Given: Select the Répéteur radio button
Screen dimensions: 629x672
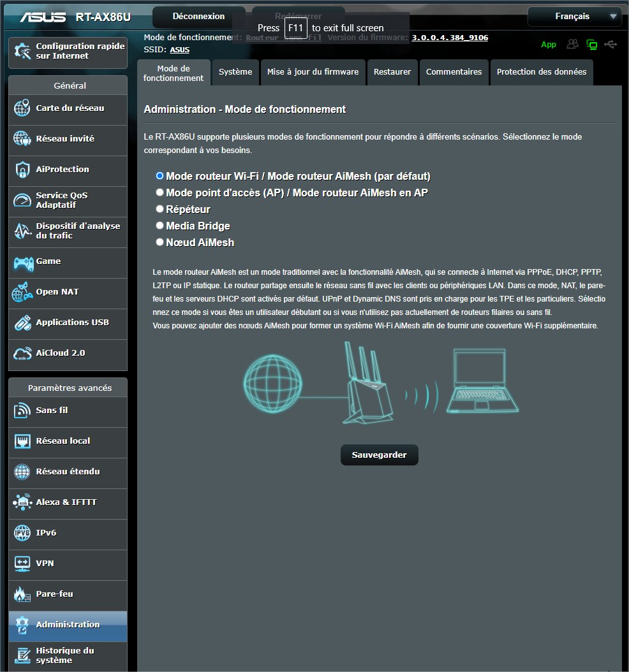Looking at the screenshot, I should click(x=160, y=209).
